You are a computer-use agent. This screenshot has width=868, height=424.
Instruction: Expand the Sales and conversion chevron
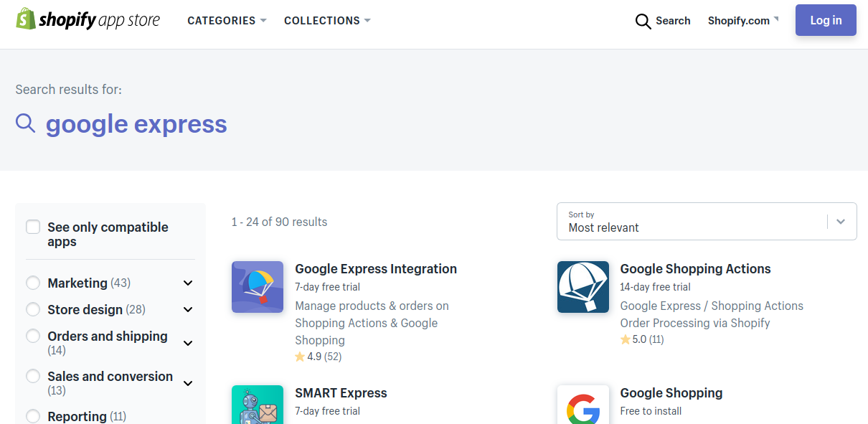coord(188,383)
